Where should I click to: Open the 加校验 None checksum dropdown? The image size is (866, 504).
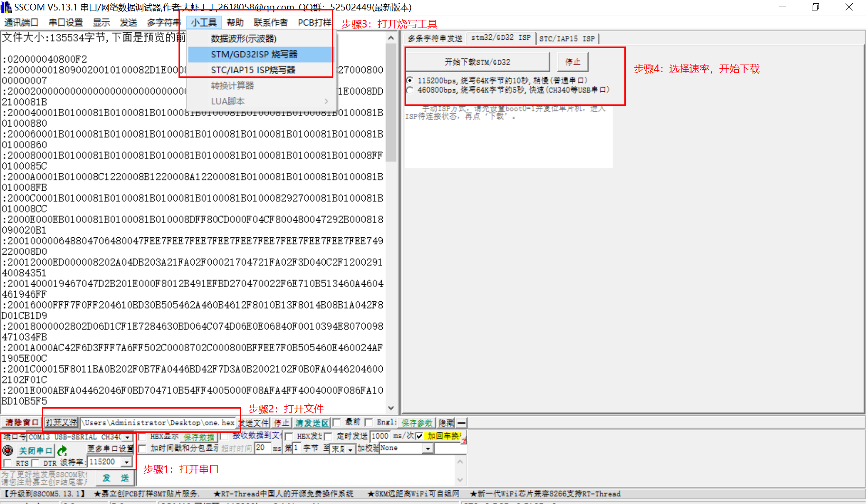tap(425, 448)
